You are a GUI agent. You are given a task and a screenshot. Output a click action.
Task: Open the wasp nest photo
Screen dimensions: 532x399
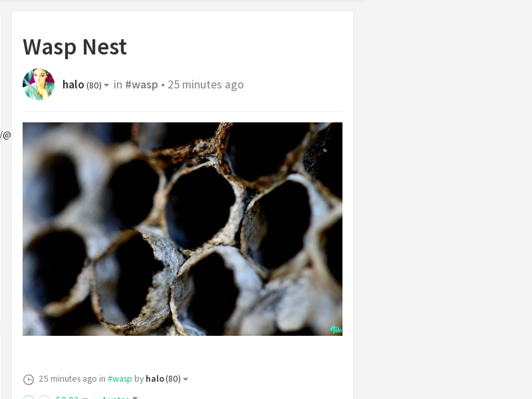point(182,229)
